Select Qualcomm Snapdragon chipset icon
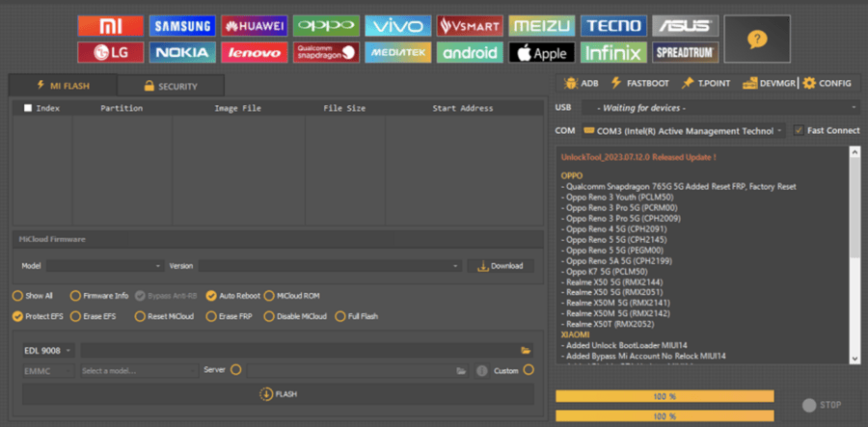This screenshot has width=868, height=427. click(x=326, y=53)
